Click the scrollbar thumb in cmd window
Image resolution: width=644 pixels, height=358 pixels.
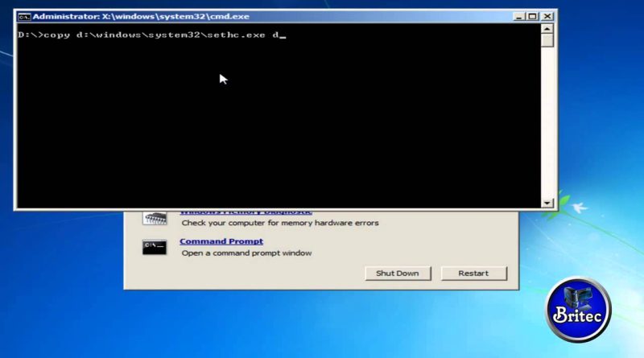click(x=547, y=41)
